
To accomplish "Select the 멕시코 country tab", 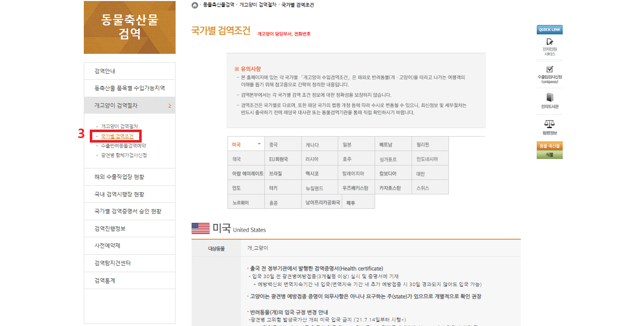I will coord(319,173).
